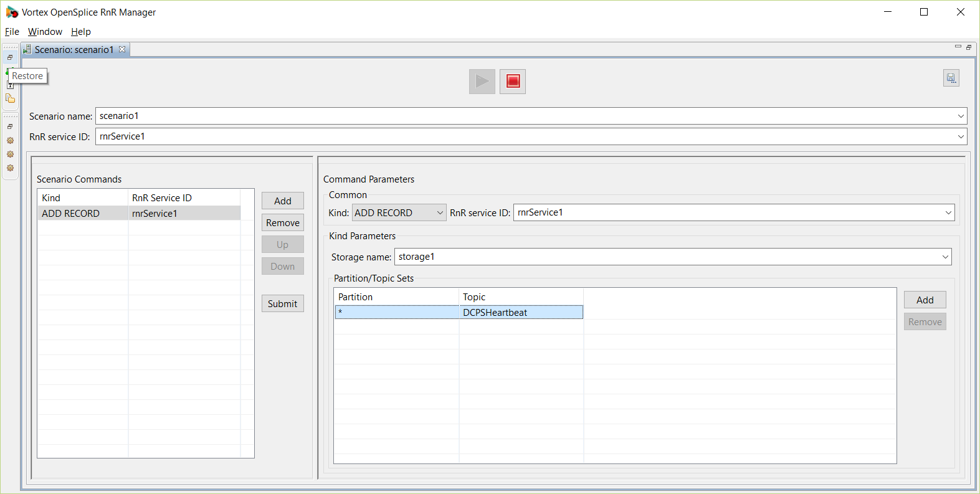Screen dimensions: 980x494
Task: Minimize the RnR Manager window
Action: click(x=888, y=12)
